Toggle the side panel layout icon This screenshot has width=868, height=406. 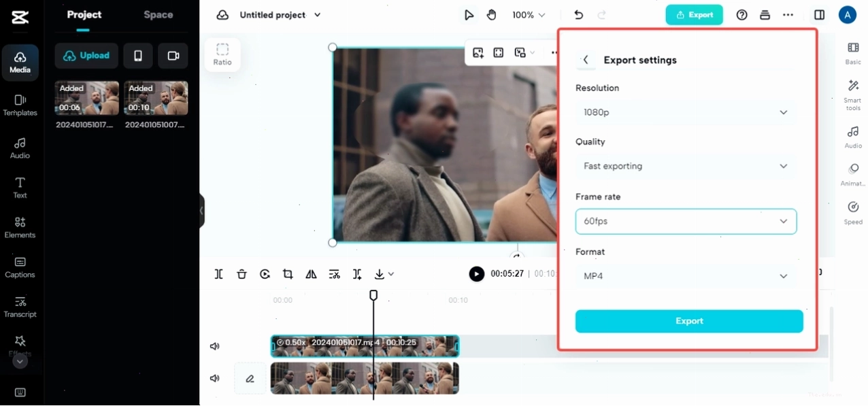[819, 15]
